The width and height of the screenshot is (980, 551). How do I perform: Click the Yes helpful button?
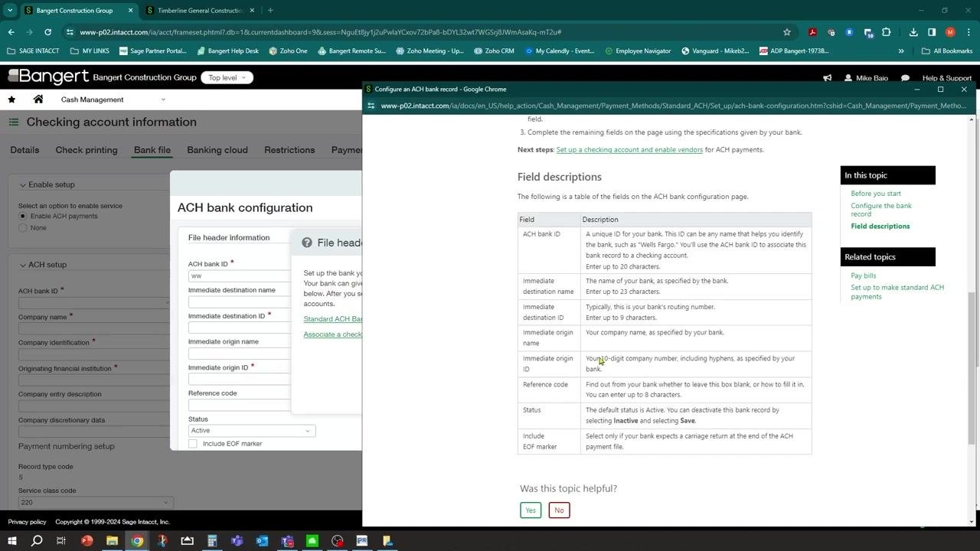click(x=531, y=510)
